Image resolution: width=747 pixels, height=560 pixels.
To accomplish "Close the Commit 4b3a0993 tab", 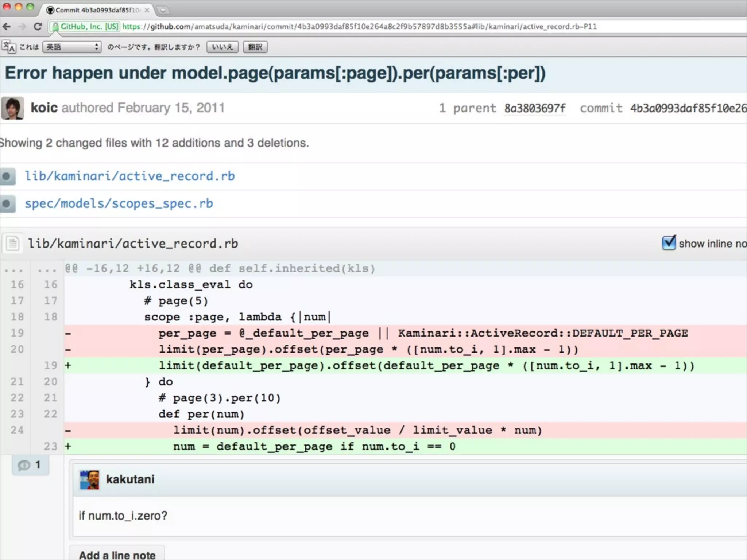I will point(147,10).
